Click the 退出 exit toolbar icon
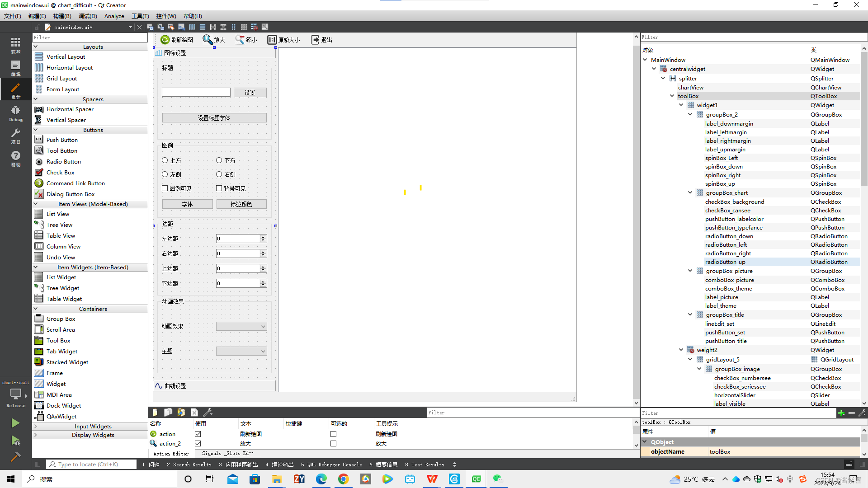The height and width of the screenshot is (488, 868). 315,40
